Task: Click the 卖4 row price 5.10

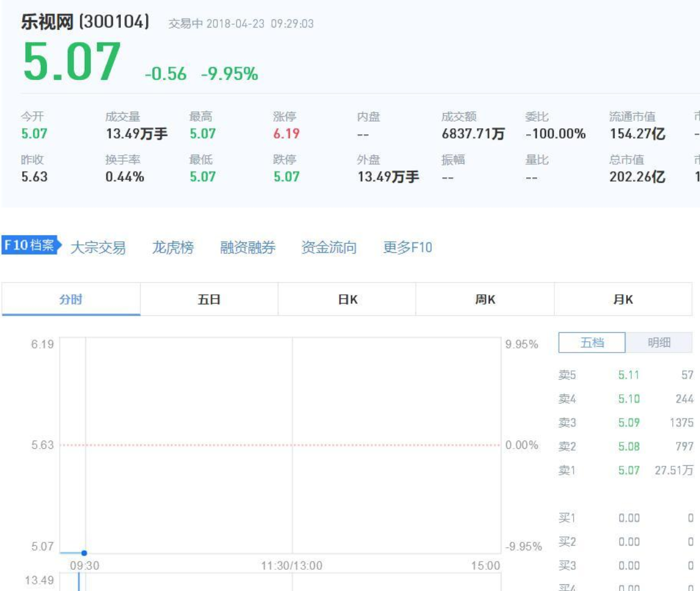Action: click(628, 398)
